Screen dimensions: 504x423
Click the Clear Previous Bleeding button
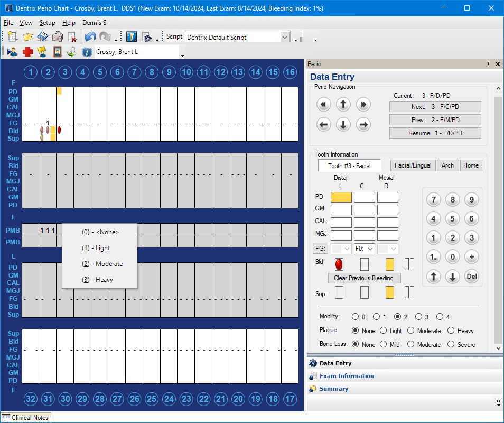tap(363, 278)
